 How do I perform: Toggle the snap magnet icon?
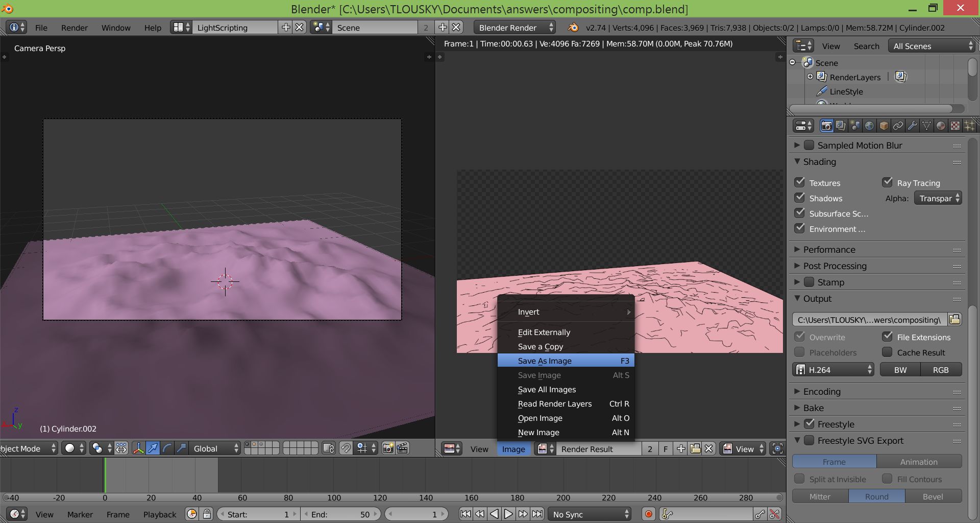point(346,448)
